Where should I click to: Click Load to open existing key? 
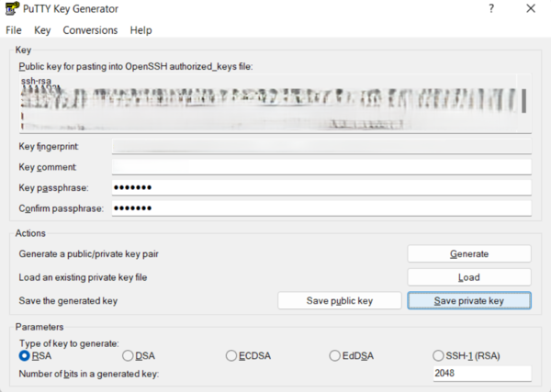coord(468,276)
